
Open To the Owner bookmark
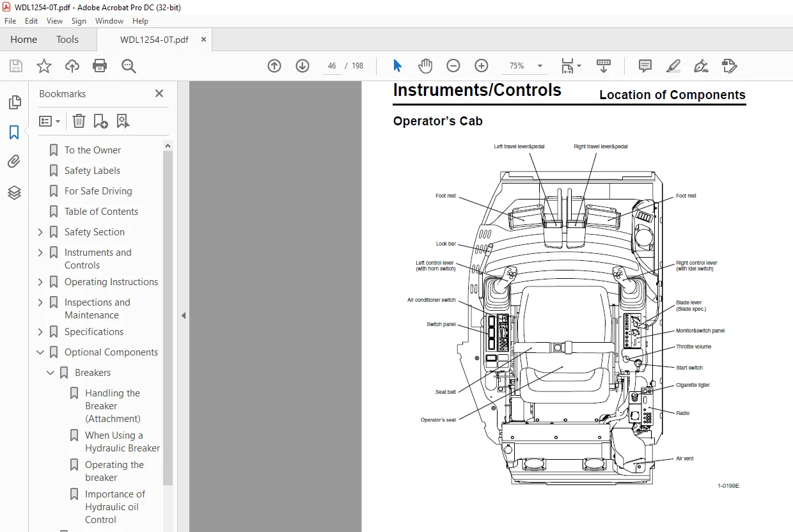click(93, 150)
